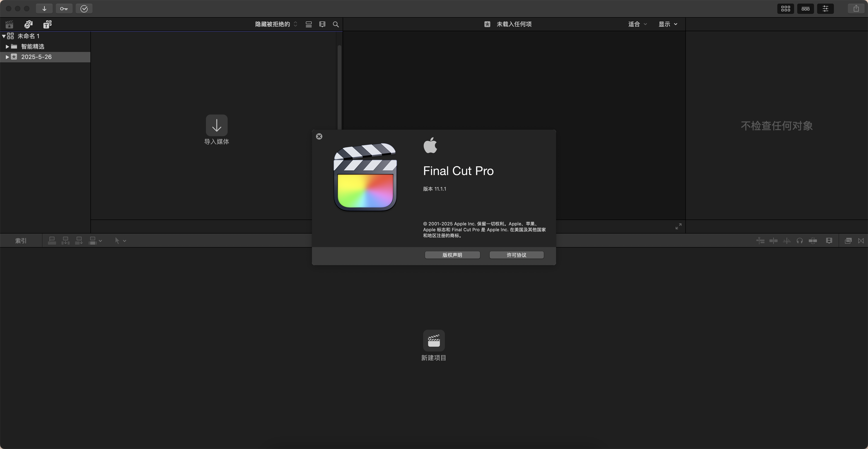Close the Final Cut Pro about dialog
868x449 pixels.
point(319,136)
